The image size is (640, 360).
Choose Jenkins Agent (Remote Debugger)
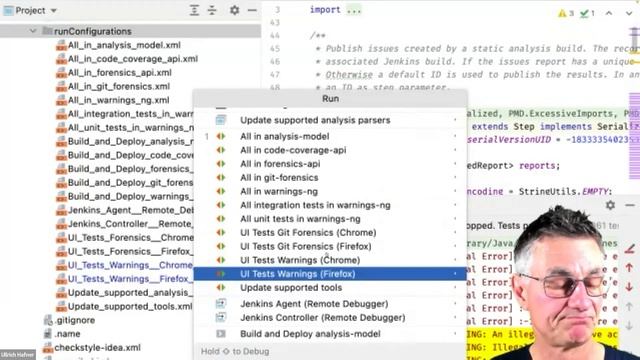point(330,304)
